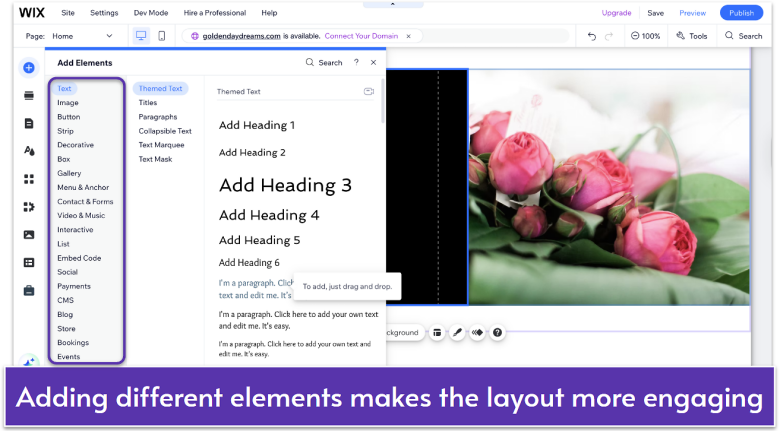780x431 pixels.
Task: Click the undo arrow
Action: click(591, 36)
